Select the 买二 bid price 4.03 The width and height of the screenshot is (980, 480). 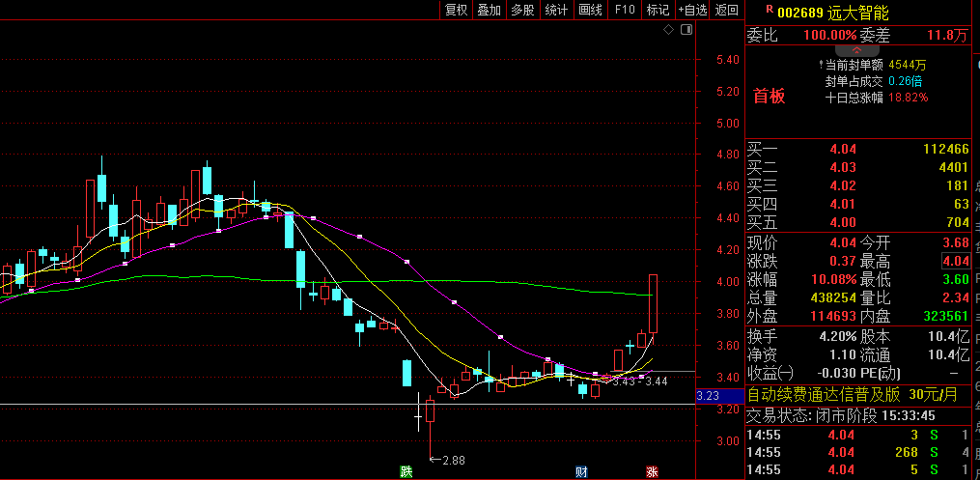(843, 167)
